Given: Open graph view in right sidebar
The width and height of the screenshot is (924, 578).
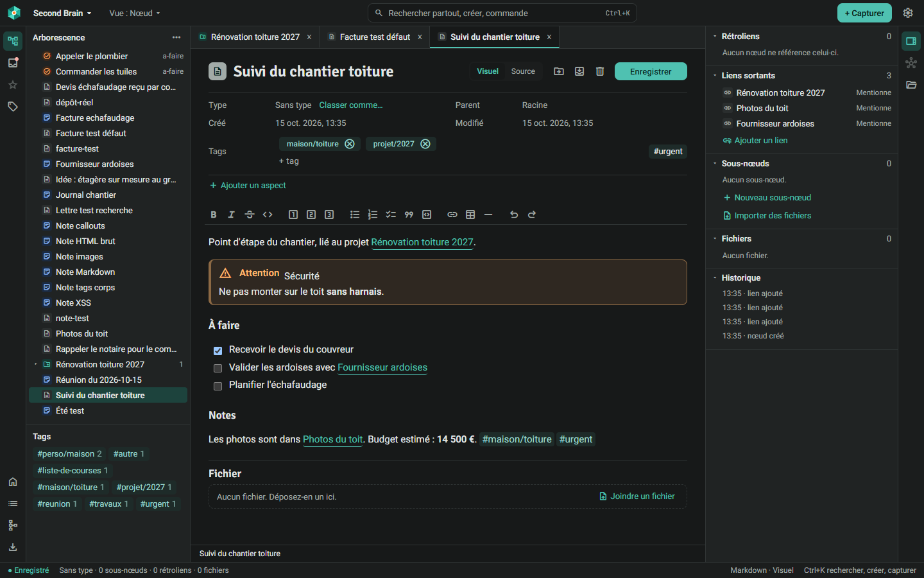Looking at the screenshot, I should [x=911, y=63].
